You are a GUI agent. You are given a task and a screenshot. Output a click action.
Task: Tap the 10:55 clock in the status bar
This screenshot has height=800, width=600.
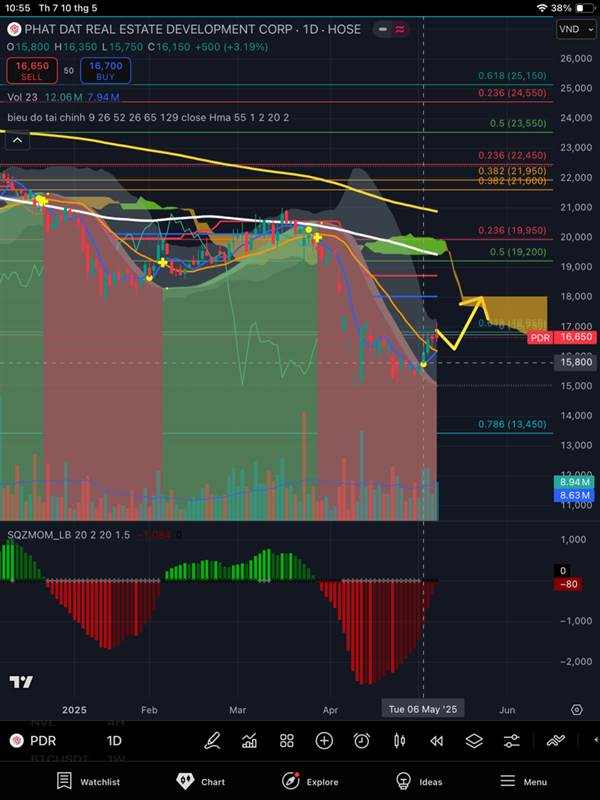17,8
